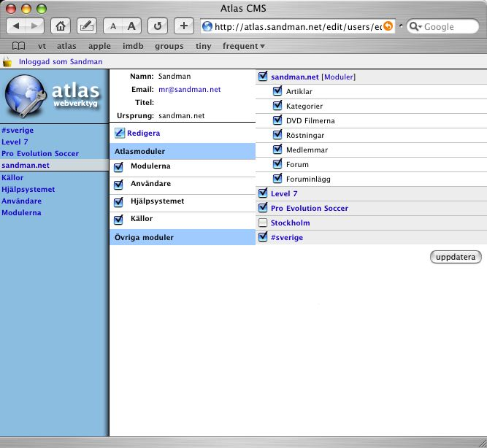Click the orange RSS/snapback icon in address bar
This screenshot has height=448, width=487.
coord(388,26)
